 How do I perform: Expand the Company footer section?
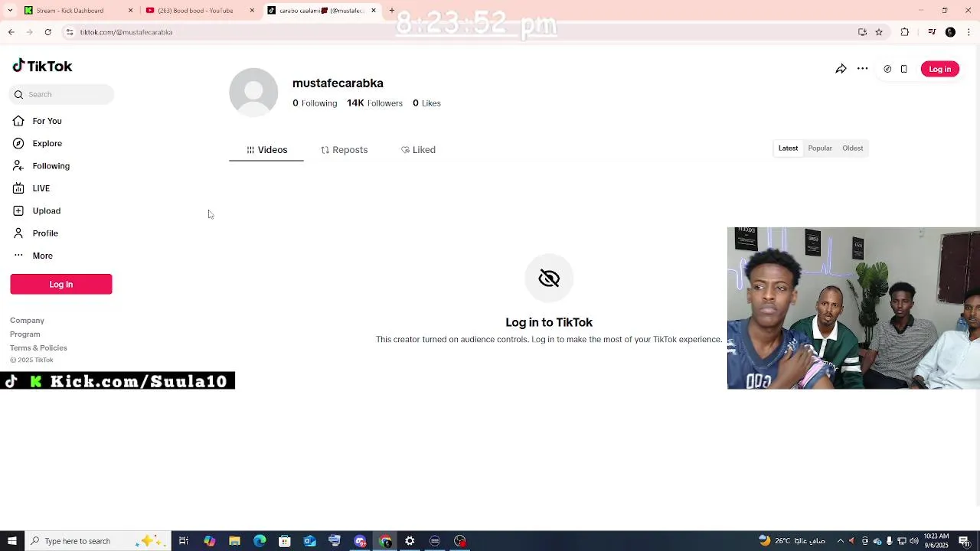[x=27, y=321]
